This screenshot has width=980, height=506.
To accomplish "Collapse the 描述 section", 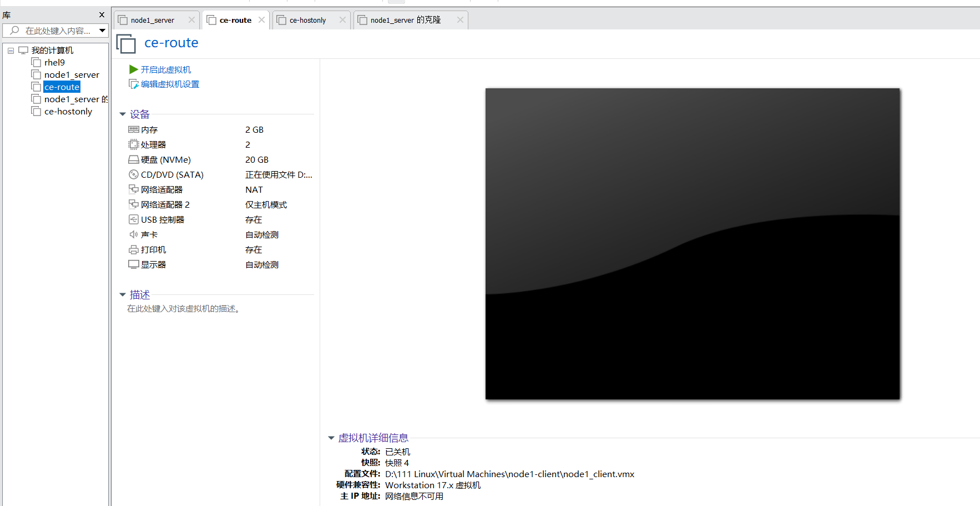I will click(x=123, y=295).
